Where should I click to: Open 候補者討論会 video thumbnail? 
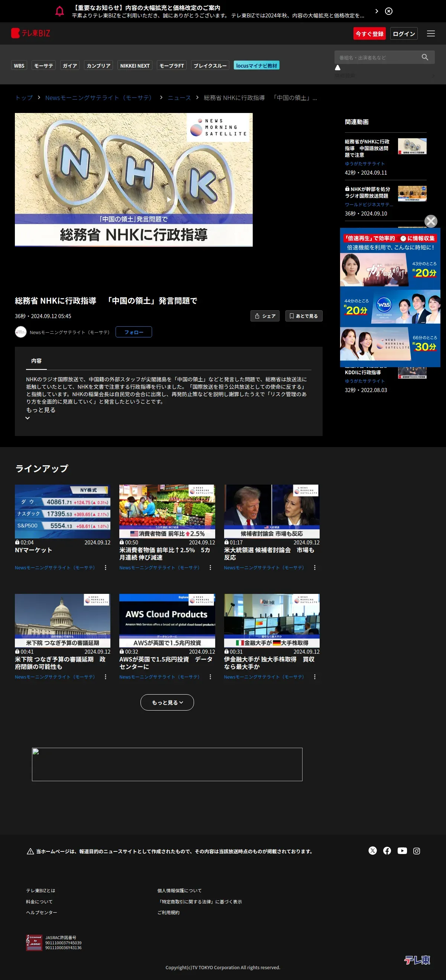(272, 511)
